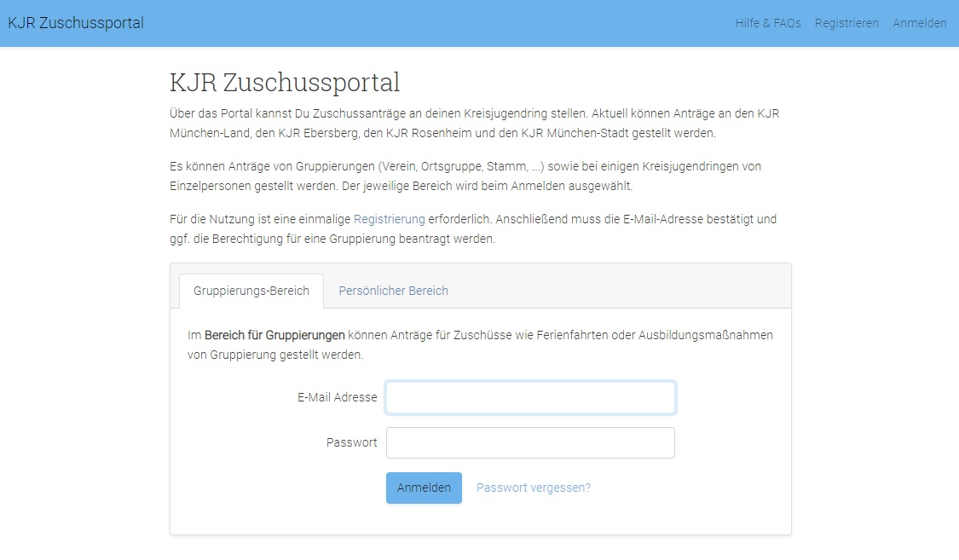
Task: Select Anmelden in the top navigation bar
Action: 919,23
